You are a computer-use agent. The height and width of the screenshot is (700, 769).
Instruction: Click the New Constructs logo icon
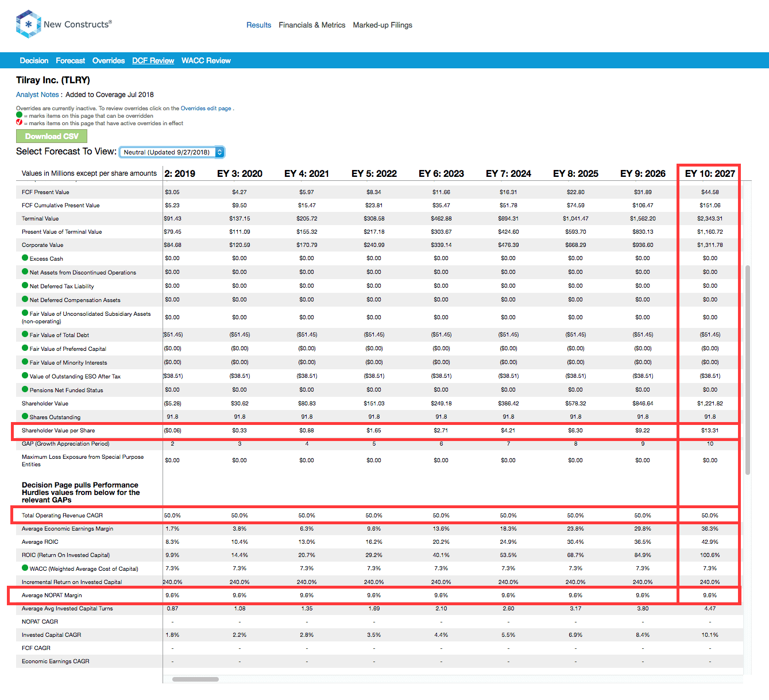pyautogui.click(x=28, y=24)
